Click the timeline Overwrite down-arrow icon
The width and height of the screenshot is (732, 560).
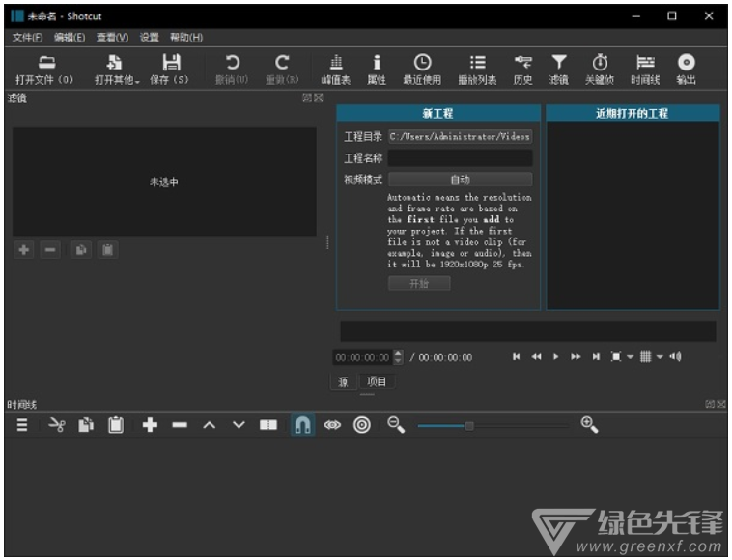(x=239, y=425)
